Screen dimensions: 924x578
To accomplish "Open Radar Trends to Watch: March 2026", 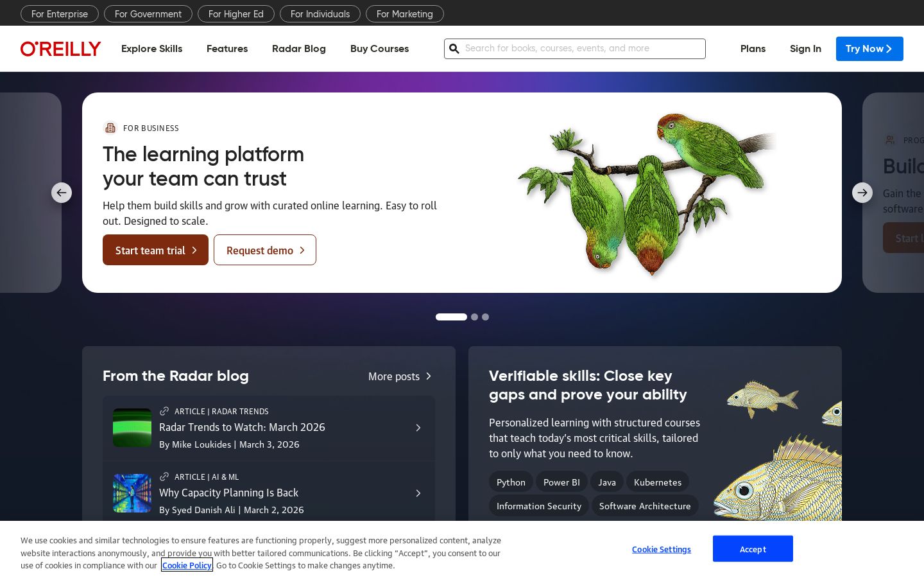I will [x=242, y=427].
